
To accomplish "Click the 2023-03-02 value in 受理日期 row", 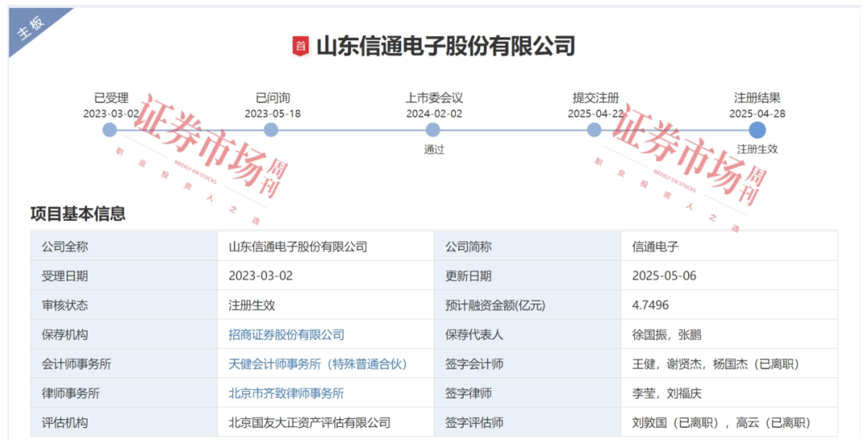I will click(325, 276).
